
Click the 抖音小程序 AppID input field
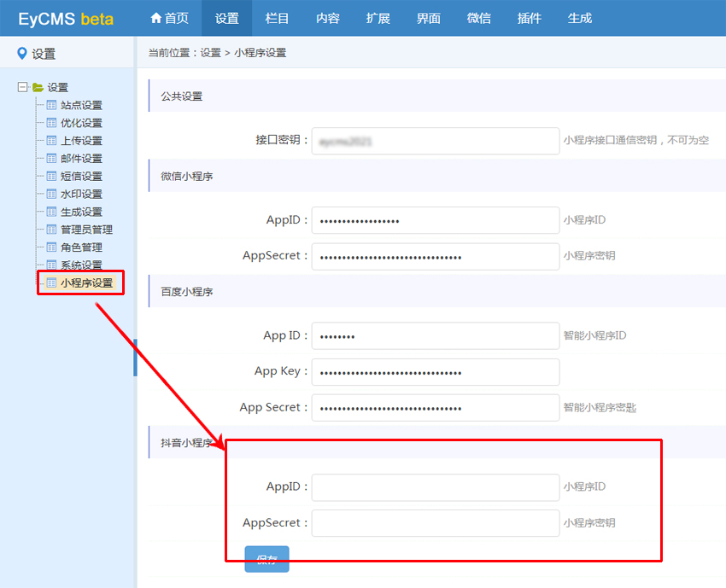[x=435, y=487]
